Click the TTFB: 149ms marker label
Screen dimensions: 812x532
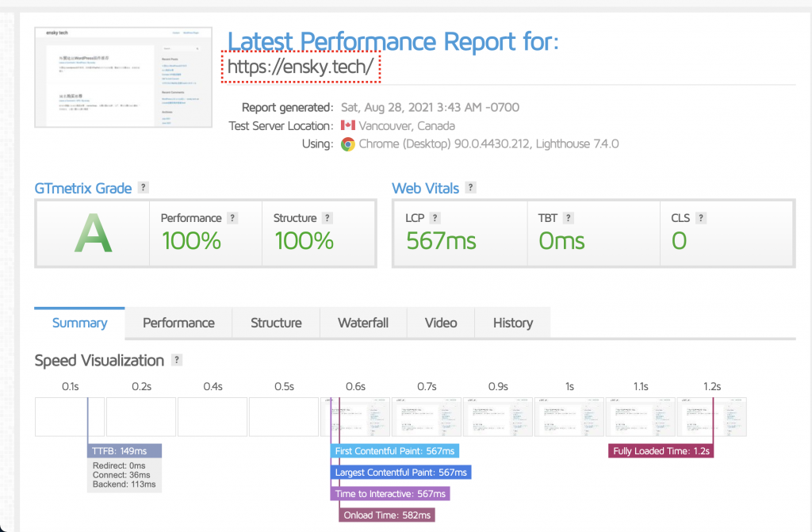tap(124, 451)
